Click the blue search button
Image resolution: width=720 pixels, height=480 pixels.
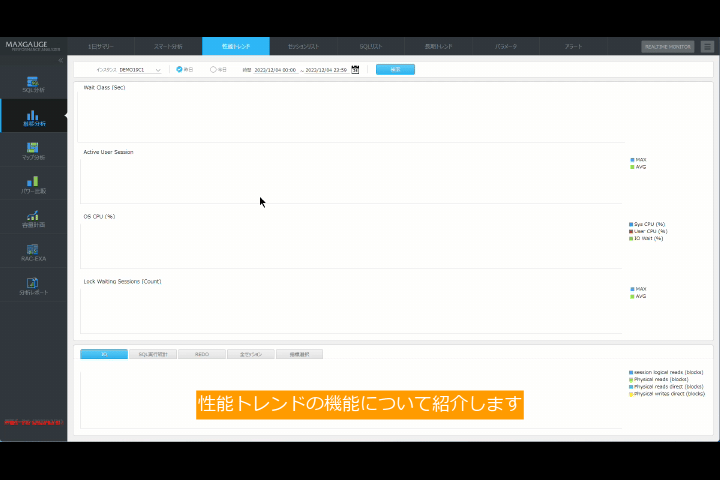click(x=395, y=69)
